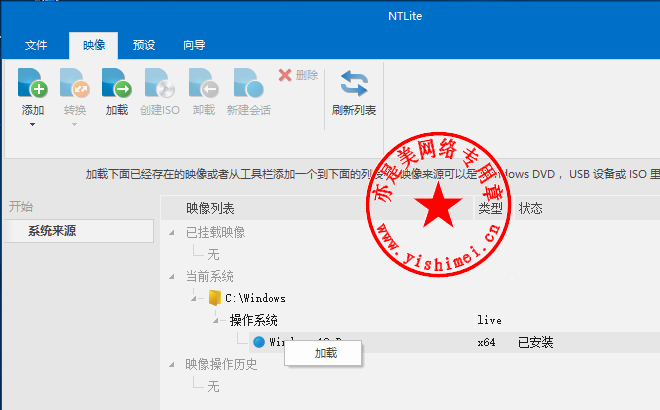This screenshot has width=660, height=410.
Task: Click the 当前系统 group label
Action: (210, 277)
